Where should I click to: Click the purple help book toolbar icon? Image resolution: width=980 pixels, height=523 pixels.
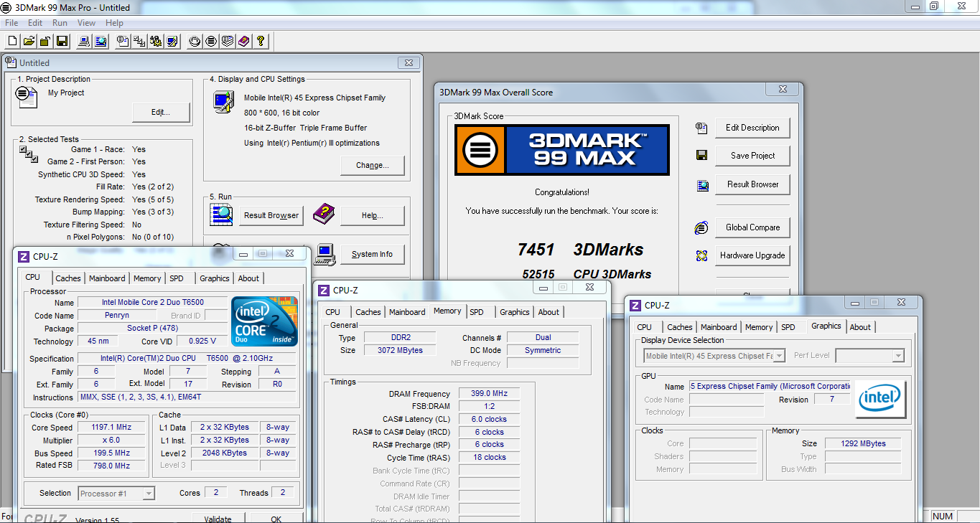[x=244, y=42]
